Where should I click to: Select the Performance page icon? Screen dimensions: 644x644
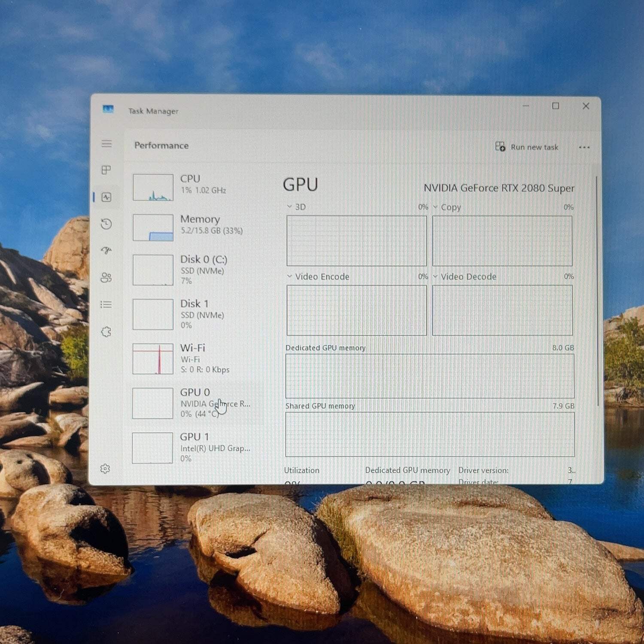[x=106, y=197]
